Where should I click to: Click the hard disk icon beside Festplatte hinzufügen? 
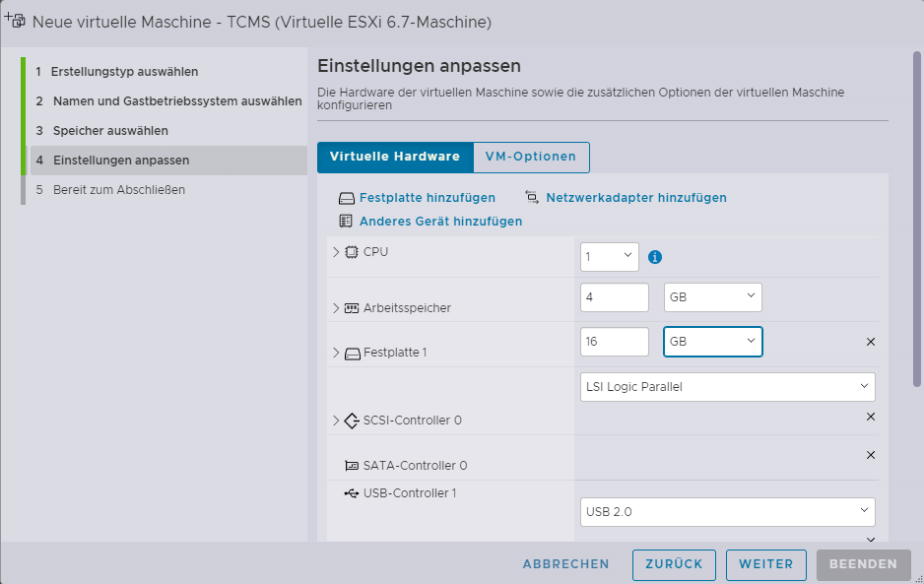[347, 198]
